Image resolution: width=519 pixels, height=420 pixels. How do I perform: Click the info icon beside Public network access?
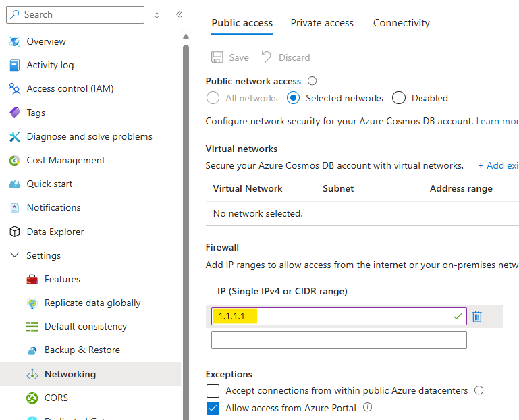click(x=312, y=81)
